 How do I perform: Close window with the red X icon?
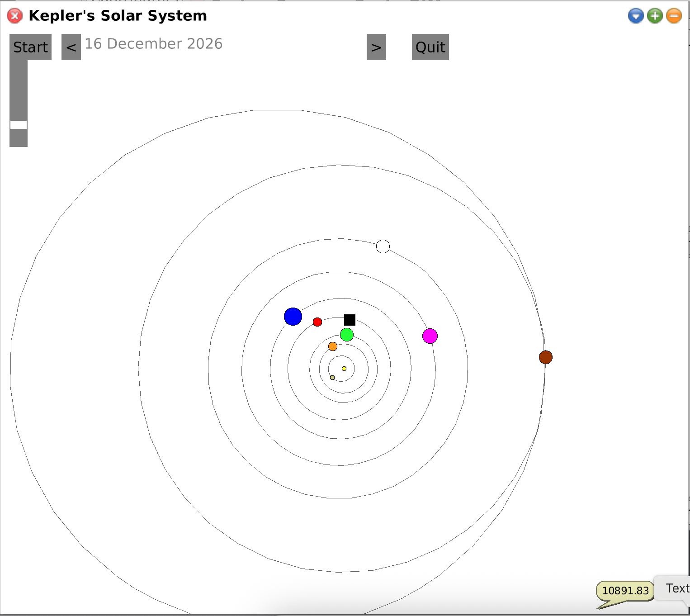[15, 16]
